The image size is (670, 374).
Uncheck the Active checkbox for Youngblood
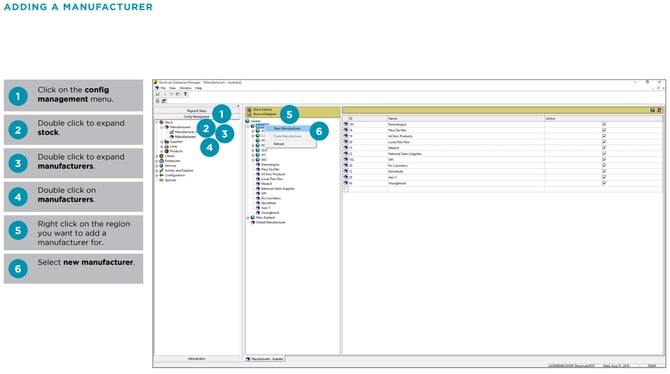(x=604, y=183)
